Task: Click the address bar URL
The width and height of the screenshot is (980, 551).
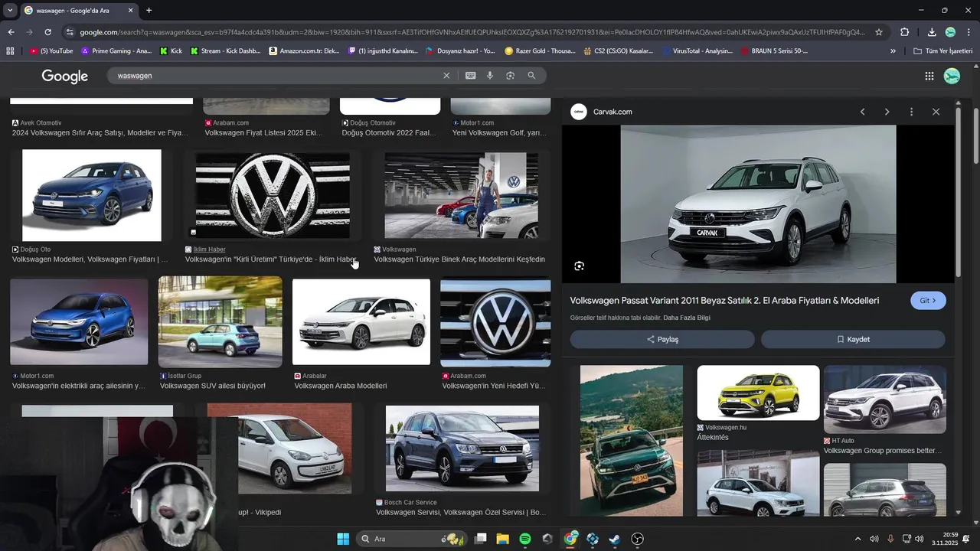Action: [473, 32]
